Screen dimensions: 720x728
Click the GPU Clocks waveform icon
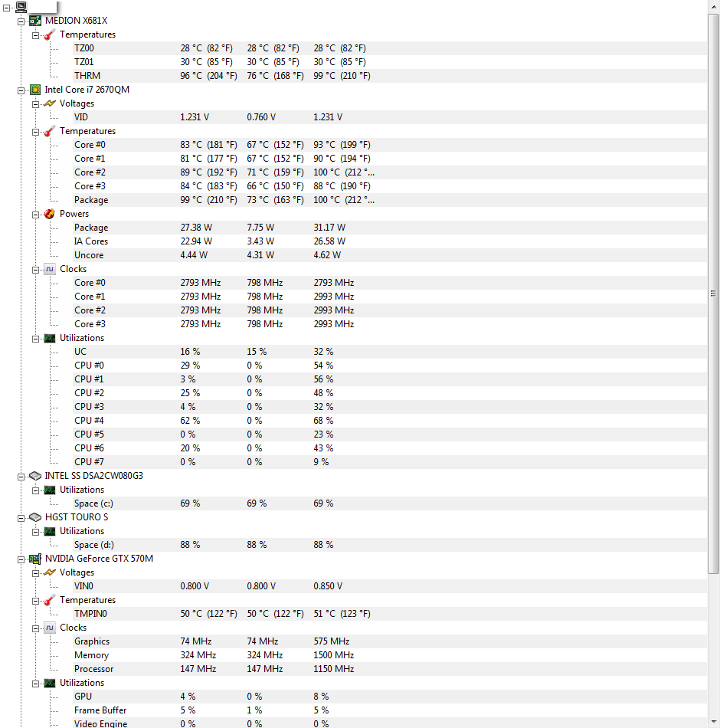(x=50, y=628)
